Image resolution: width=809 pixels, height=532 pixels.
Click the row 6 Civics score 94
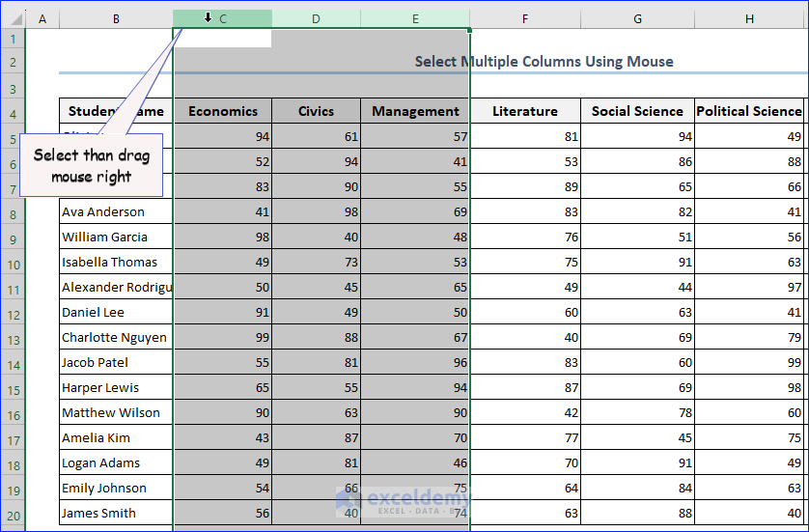(x=317, y=161)
